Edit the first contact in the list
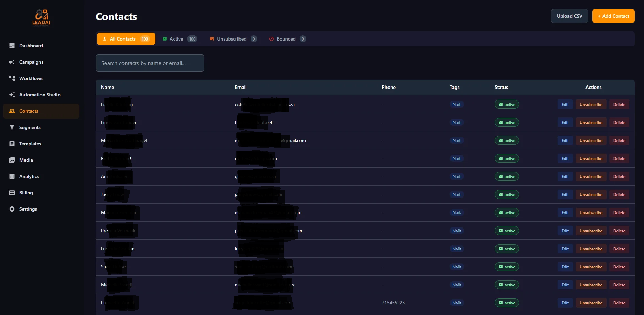Viewport: 644px width, 315px height. point(564,104)
